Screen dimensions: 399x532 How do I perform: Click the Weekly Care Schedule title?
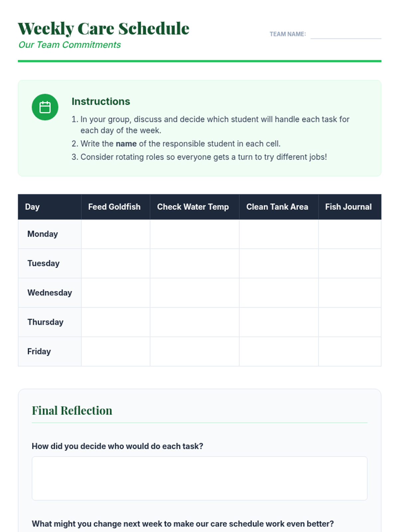(x=103, y=29)
